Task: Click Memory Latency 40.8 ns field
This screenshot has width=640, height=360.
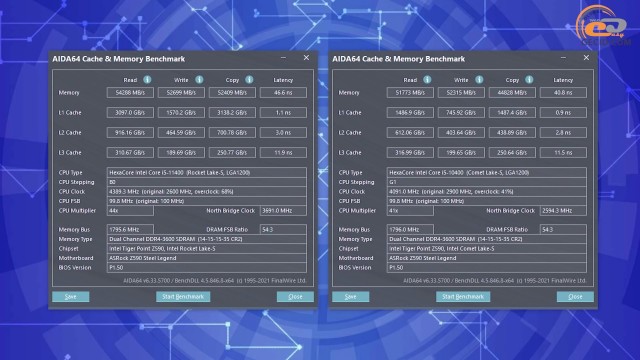Action: click(x=563, y=93)
